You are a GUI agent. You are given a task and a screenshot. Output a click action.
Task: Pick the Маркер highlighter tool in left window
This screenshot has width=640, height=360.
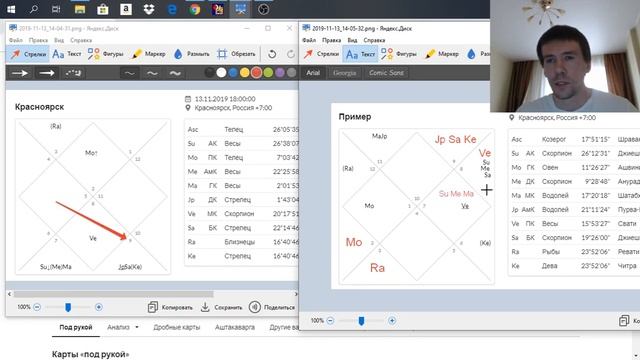[x=149, y=54]
